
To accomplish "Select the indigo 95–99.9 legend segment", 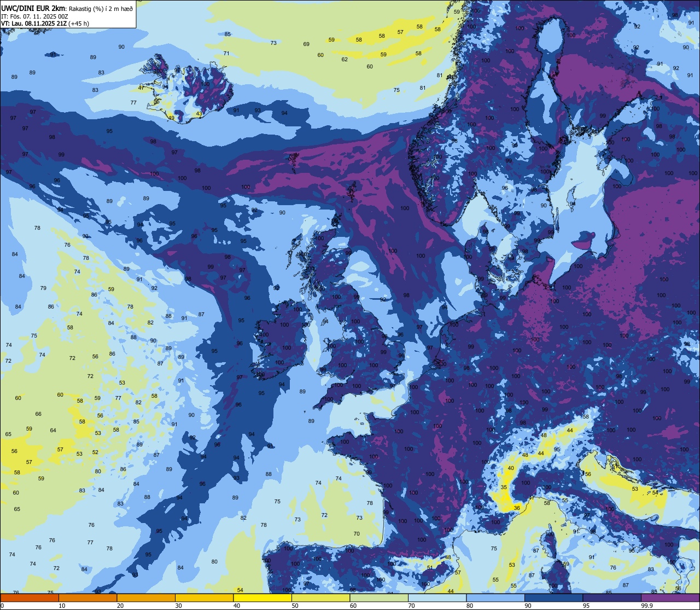I will (x=612, y=598).
